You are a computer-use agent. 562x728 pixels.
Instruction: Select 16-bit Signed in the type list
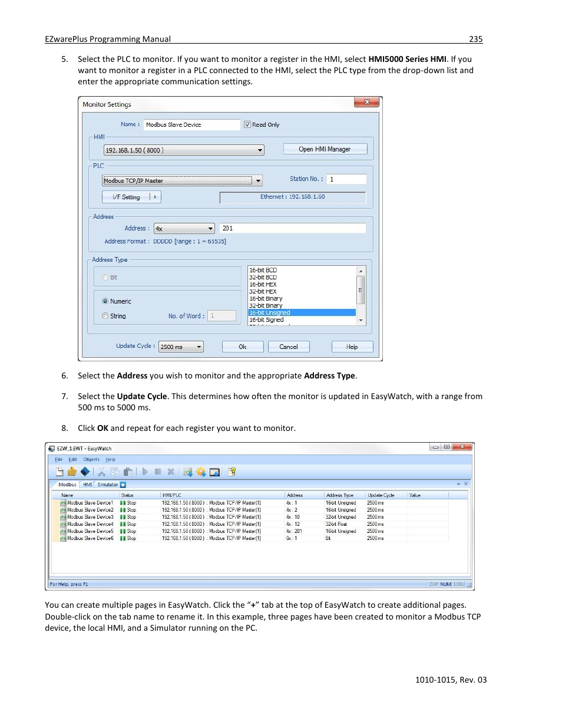302,319
